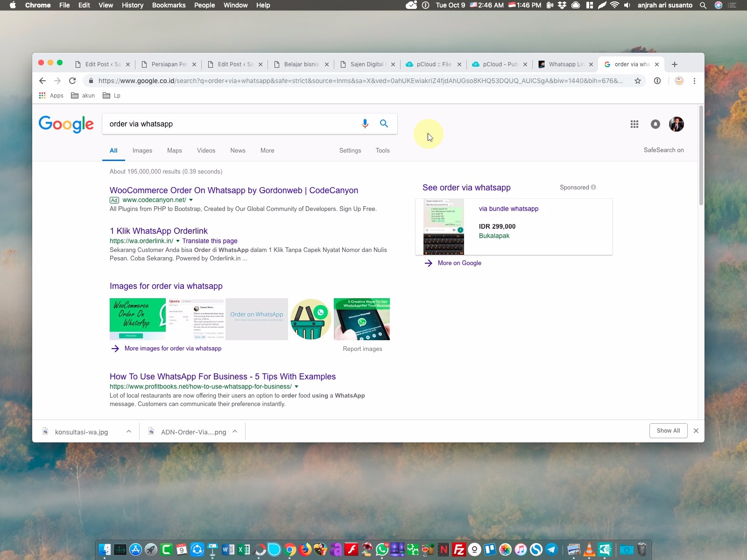Open konsultasi-wa.jpg download options chevron
This screenshot has width=747, height=560.
pos(129,432)
